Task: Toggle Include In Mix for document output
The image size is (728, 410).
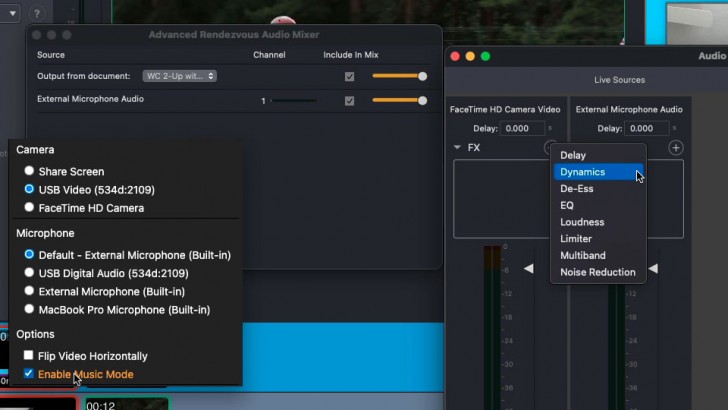Action: coord(350,77)
